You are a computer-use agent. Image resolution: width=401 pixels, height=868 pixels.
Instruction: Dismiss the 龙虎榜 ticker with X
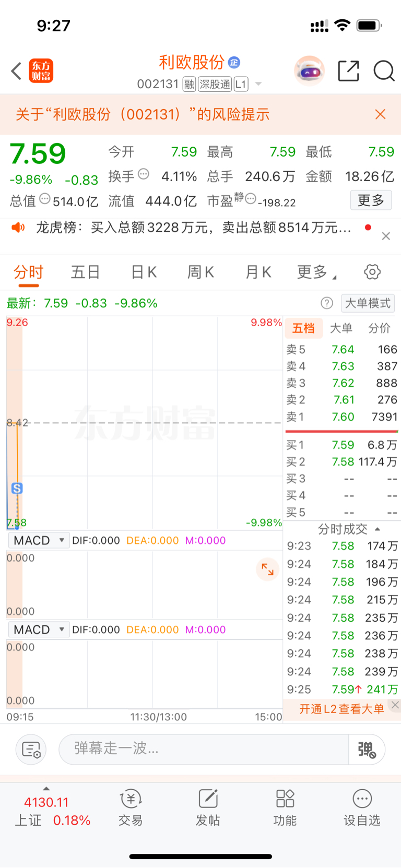pos(386,236)
